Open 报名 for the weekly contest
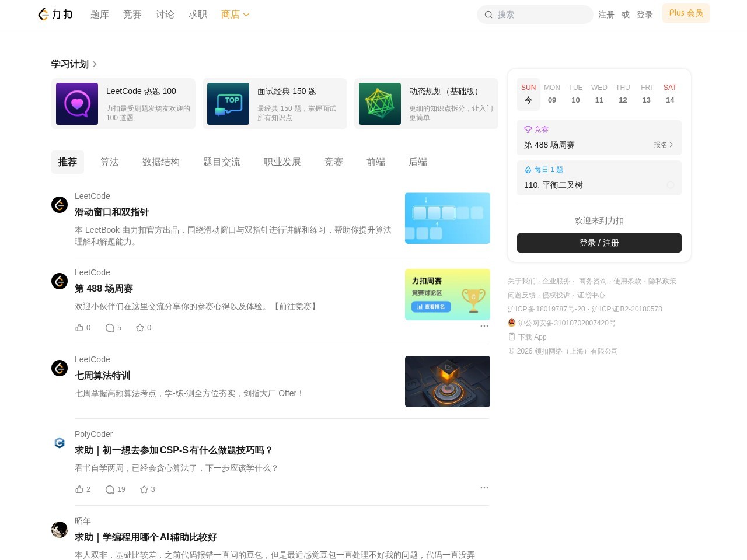Viewport: 747px width, 560px height. [663, 145]
